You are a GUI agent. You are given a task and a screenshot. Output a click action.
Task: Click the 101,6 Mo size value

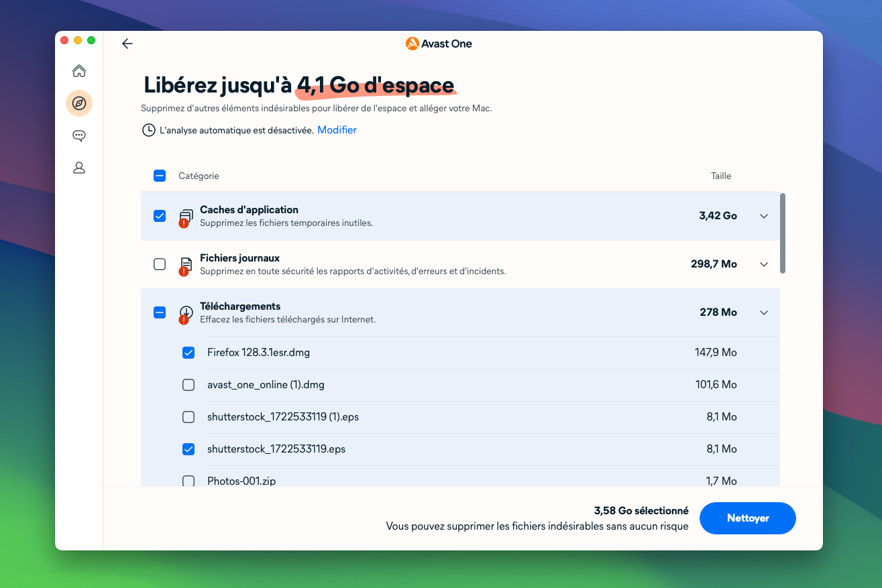click(x=716, y=385)
